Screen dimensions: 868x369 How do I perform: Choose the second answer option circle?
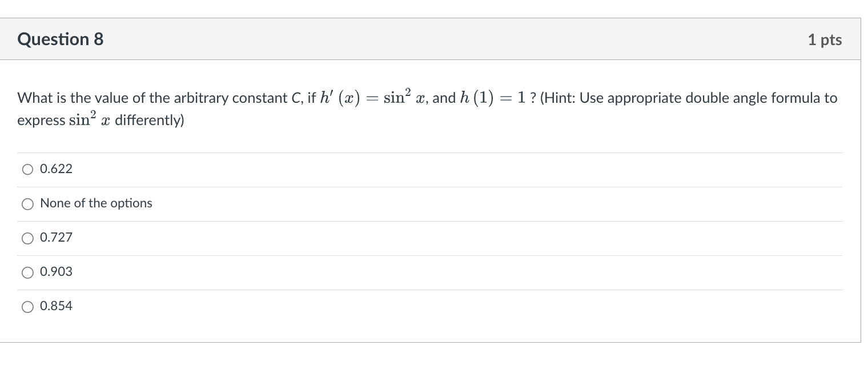27,204
